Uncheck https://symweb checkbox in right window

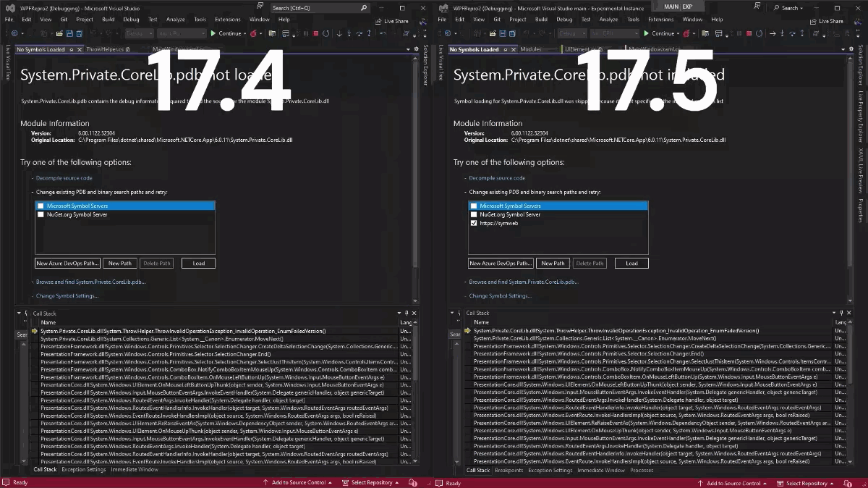pyautogui.click(x=474, y=223)
